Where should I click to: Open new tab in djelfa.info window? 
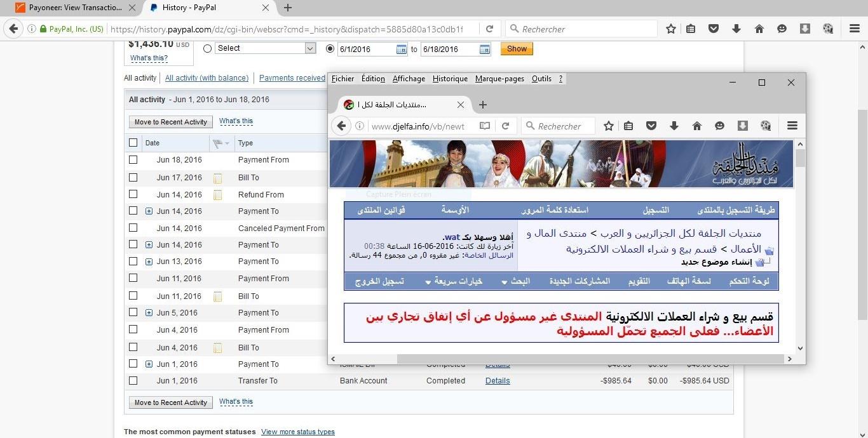coord(483,105)
